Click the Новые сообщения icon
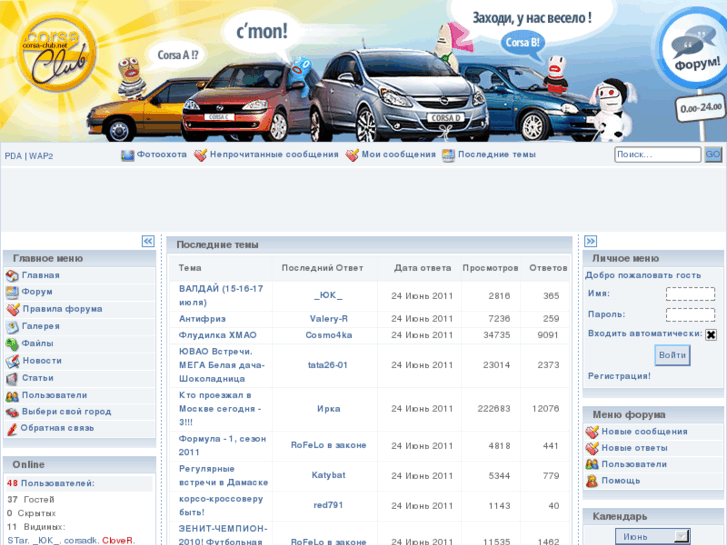 pos(592,432)
